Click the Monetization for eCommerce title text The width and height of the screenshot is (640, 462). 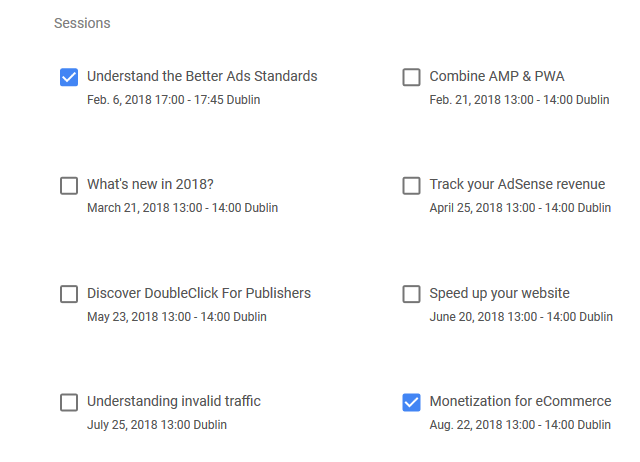point(520,401)
